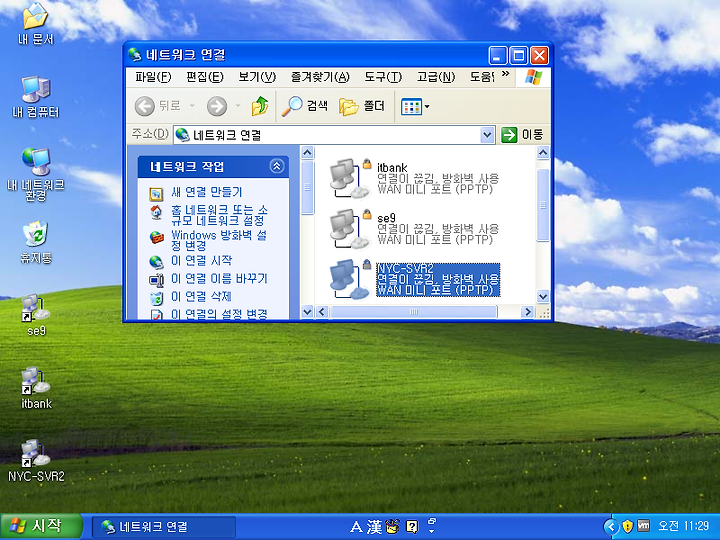Open the 파일(F) menu
This screenshot has height=540, width=720.
coord(153,77)
